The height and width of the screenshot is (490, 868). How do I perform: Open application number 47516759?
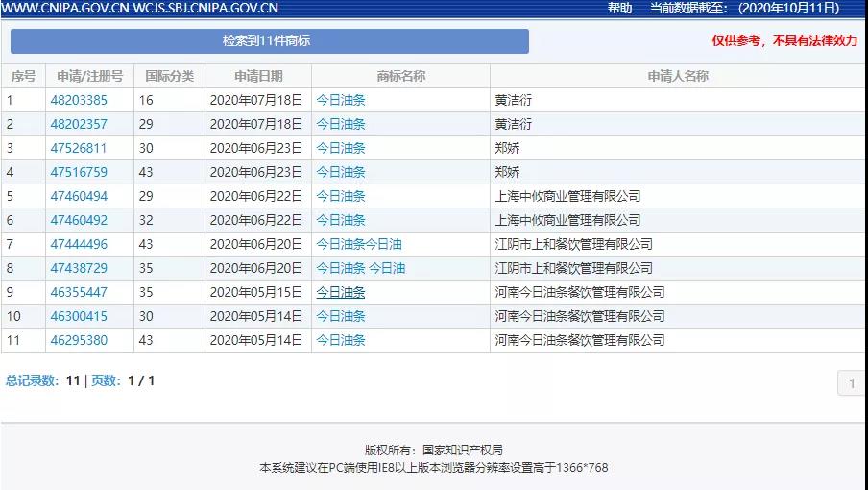tap(79, 172)
